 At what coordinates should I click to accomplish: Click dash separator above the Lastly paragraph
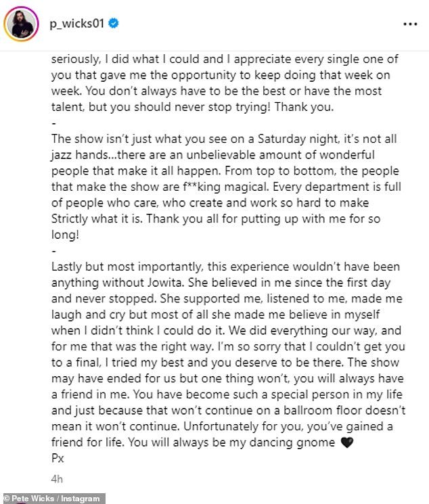54,251
